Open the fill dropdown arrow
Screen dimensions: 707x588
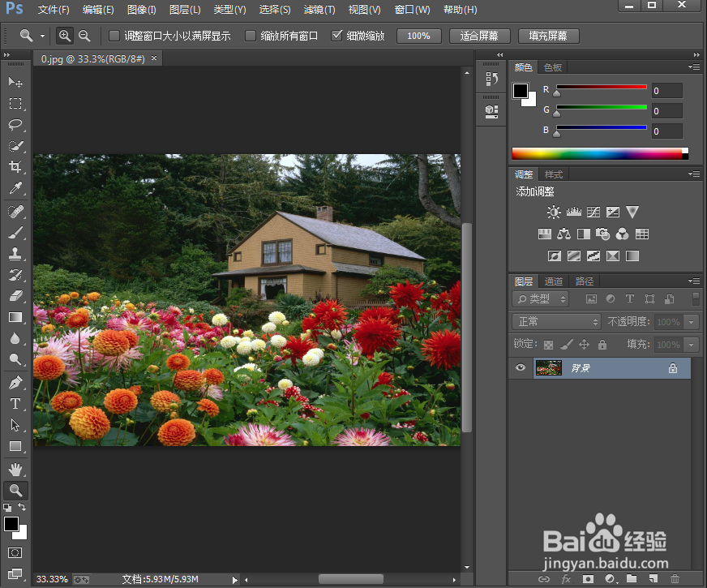coord(692,345)
